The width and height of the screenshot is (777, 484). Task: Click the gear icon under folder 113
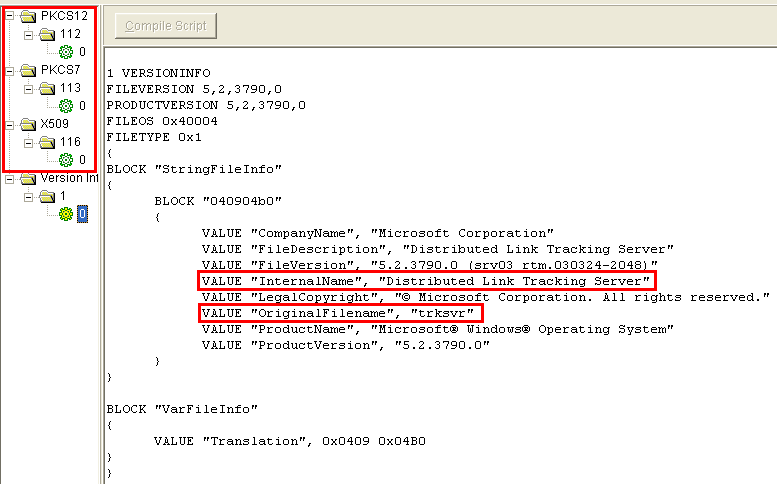click(66, 106)
